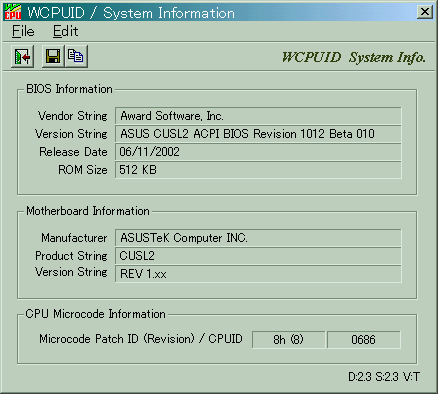Click the copy to clipboard icon
The width and height of the screenshot is (438, 394).
click(x=76, y=57)
